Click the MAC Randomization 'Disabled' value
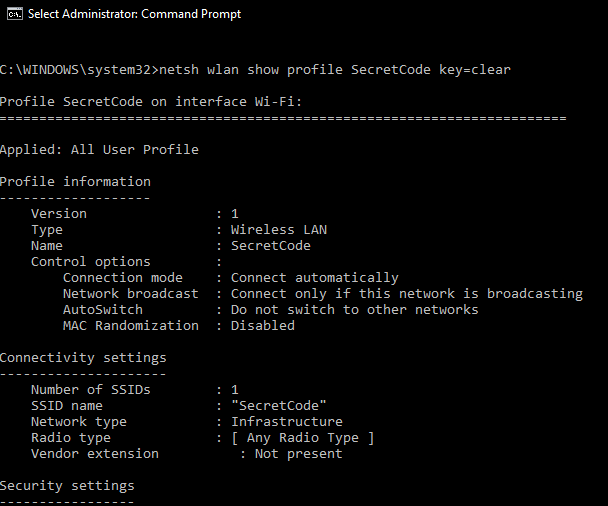Image resolution: width=608 pixels, height=506 pixels. click(263, 325)
